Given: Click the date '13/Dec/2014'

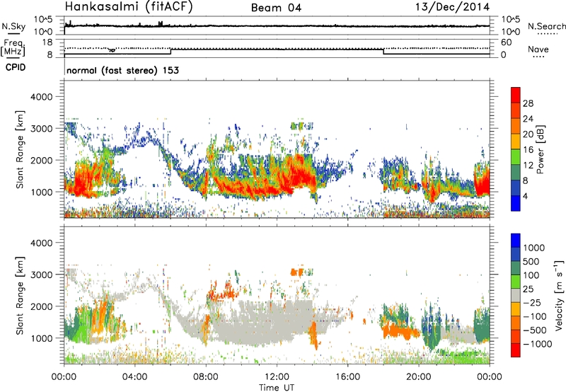Looking at the screenshot, I should [452, 7].
